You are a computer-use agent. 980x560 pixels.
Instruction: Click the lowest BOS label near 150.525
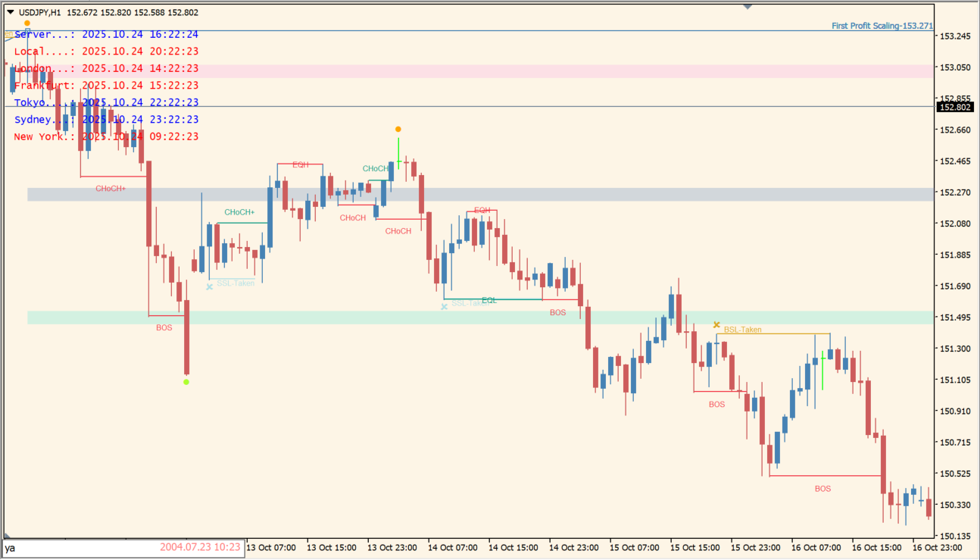pyautogui.click(x=822, y=489)
